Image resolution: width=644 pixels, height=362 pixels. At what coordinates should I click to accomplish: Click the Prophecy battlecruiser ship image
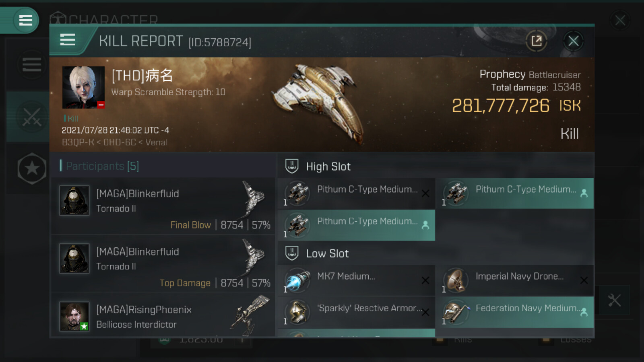(x=318, y=103)
